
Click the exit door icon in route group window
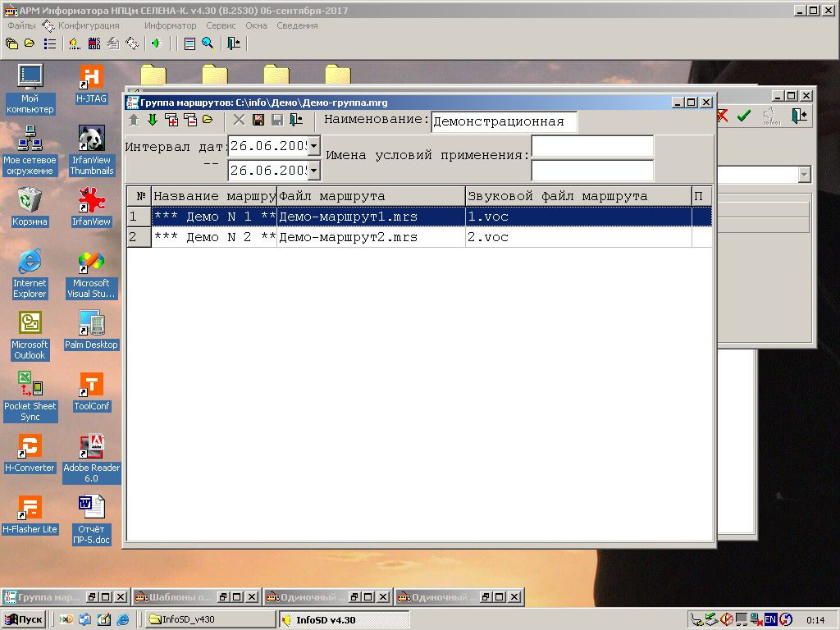(x=296, y=120)
